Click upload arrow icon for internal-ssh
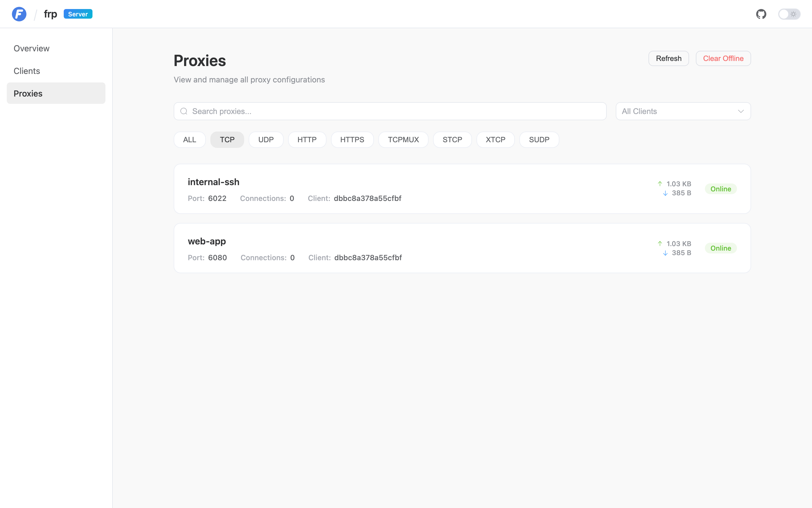Viewport: 812px width, 508px height. [660, 184]
